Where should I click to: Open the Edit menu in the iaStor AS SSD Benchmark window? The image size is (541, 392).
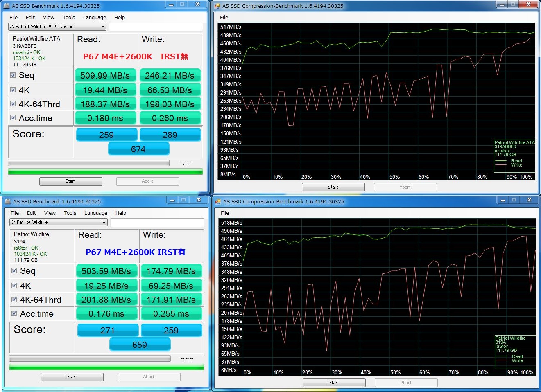tap(32, 213)
